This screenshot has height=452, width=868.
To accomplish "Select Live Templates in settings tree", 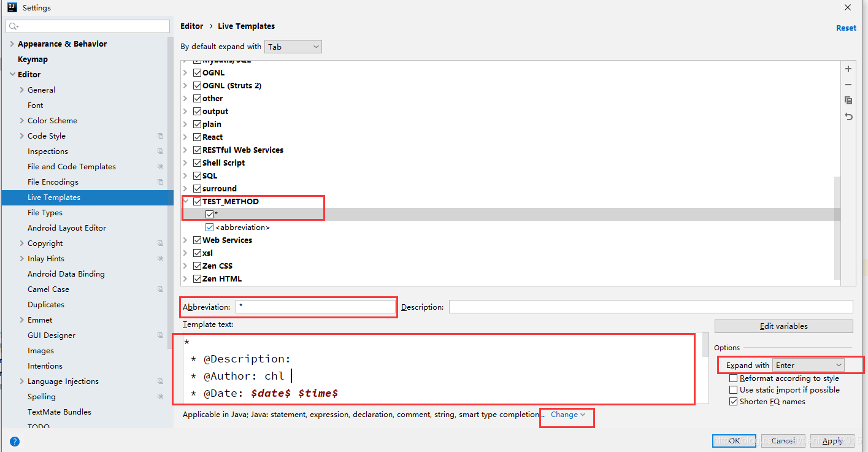I will click(x=88, y=197).
